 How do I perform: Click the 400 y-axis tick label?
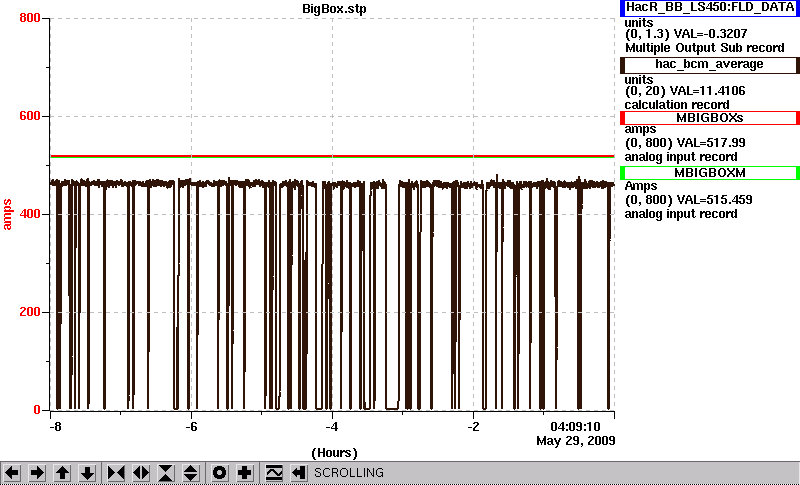pos(30,214)
